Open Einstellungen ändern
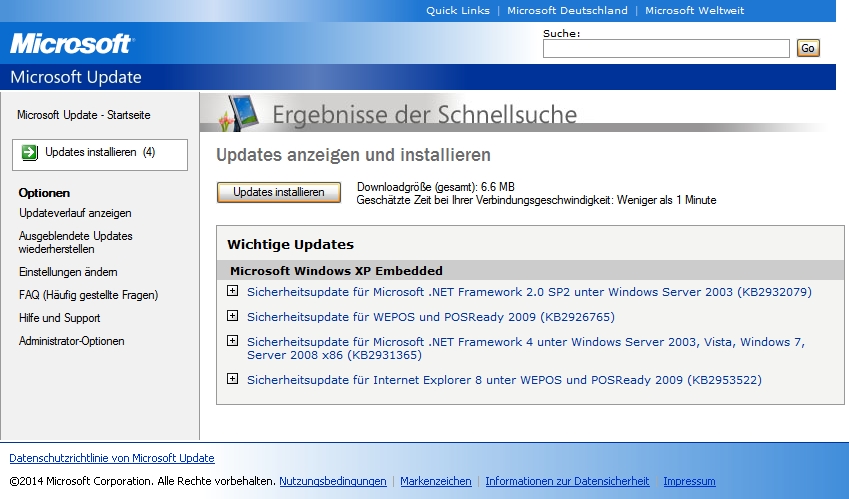Image resolution: width=849 pixels, height=499 pixels. tap(68, 272)
